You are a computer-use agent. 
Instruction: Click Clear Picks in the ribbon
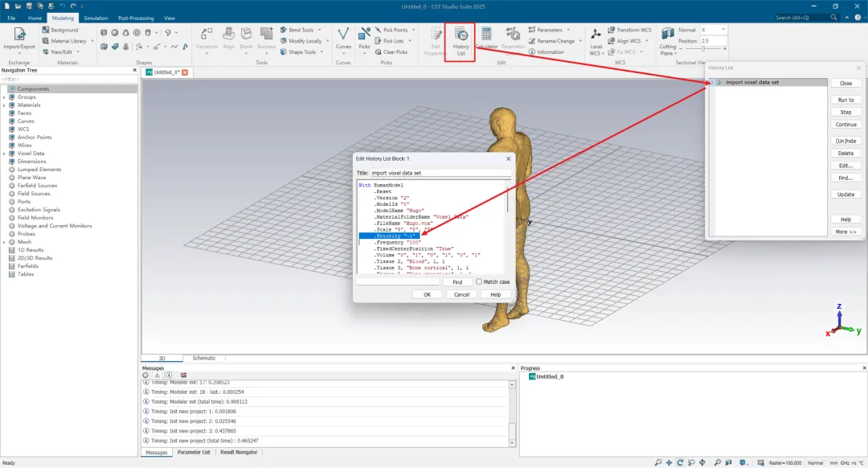pos(391,52)
